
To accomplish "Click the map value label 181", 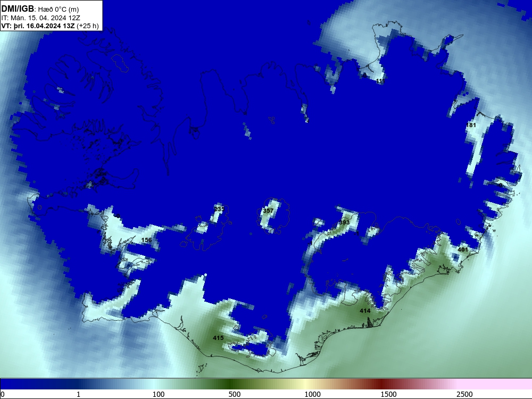I will 471,125.
